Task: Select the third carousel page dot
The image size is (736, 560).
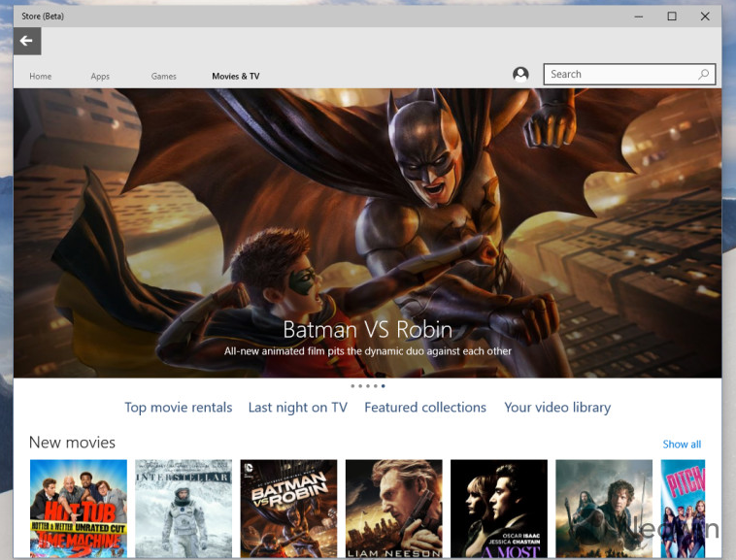Action: tap(368, 386)
